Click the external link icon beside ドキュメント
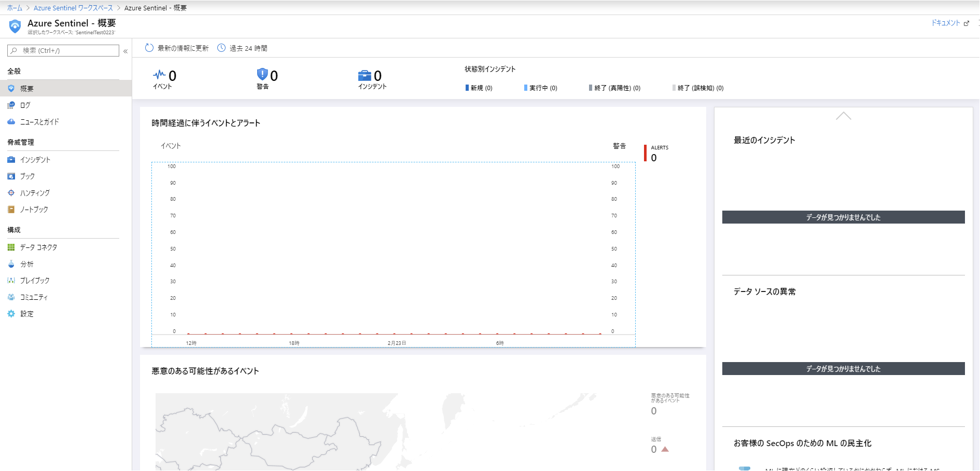980x471 pixels. 966,23
